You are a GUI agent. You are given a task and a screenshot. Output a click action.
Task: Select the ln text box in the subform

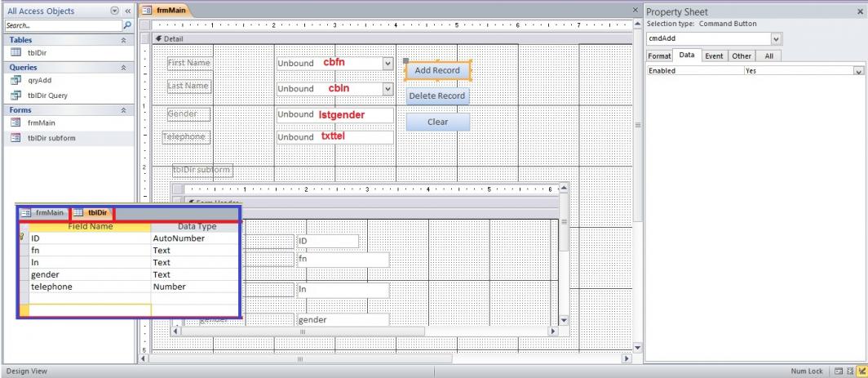tap(343, 290)
